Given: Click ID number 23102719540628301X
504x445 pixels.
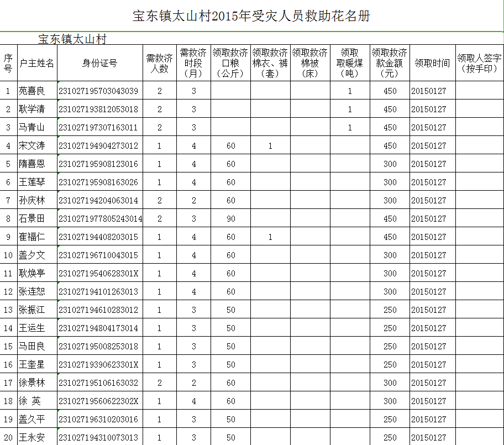Looking at the screenshot, I should tap(98, 274).
